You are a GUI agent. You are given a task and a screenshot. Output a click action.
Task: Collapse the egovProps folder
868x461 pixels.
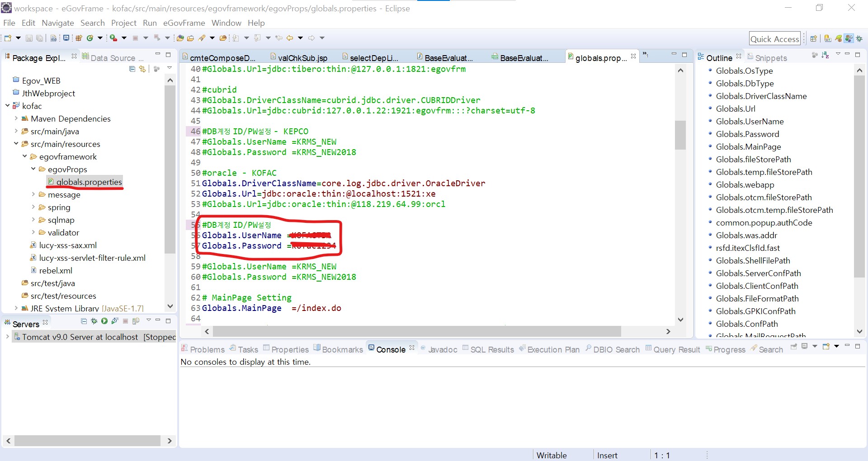pos(33,169)
